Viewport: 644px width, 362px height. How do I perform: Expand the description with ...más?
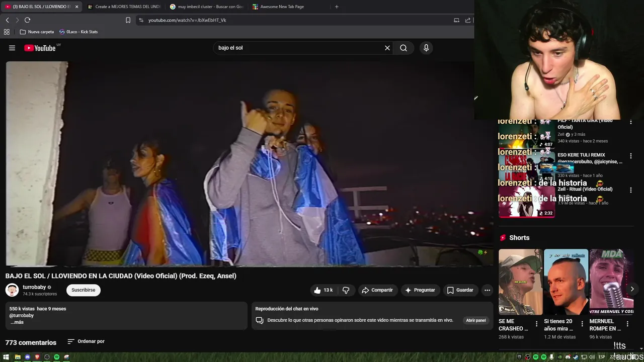[17, 322]
